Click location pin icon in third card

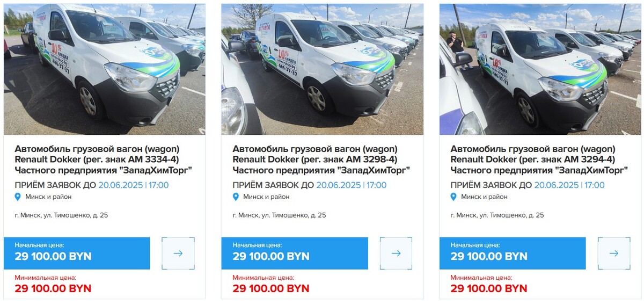pos(454,197)
